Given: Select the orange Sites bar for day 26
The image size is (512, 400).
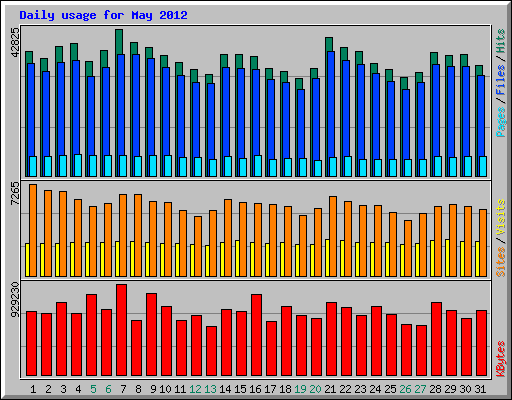Looking at the screenshot, I should pos(408,248).
